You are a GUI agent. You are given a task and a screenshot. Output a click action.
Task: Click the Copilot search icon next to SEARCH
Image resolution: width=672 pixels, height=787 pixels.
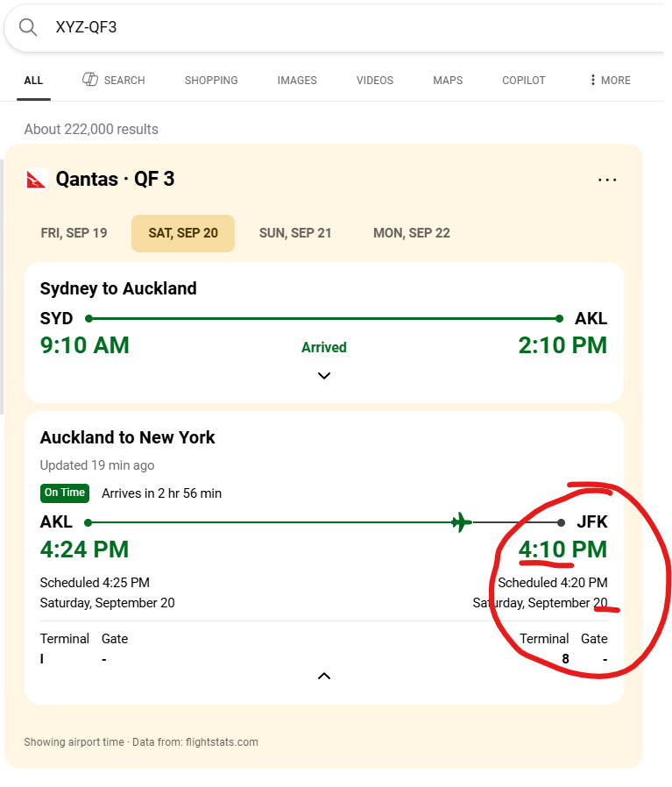pos(90,79)
